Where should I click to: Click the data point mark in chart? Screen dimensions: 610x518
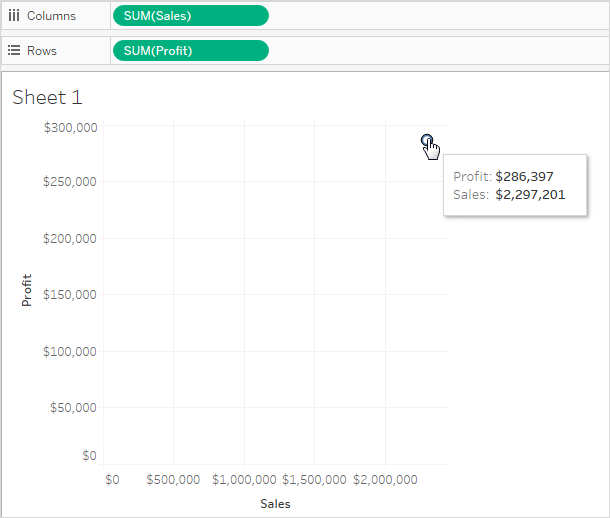[x=427, y=139]
